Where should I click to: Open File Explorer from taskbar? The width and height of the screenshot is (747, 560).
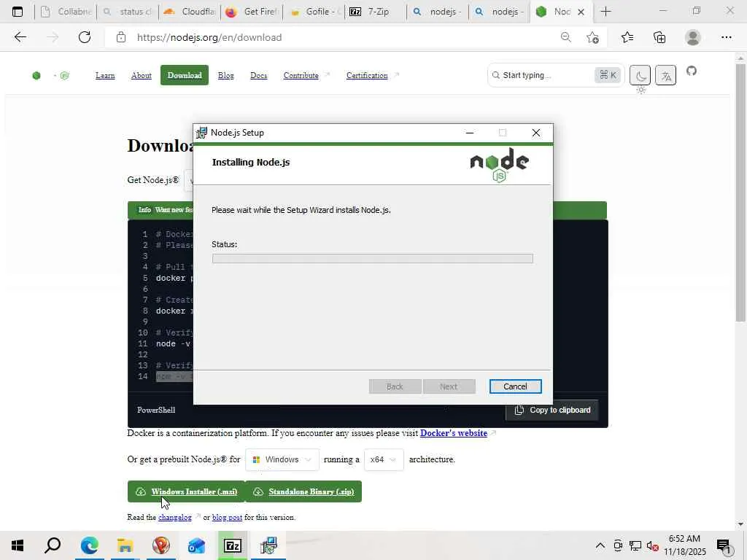[125, 545]
